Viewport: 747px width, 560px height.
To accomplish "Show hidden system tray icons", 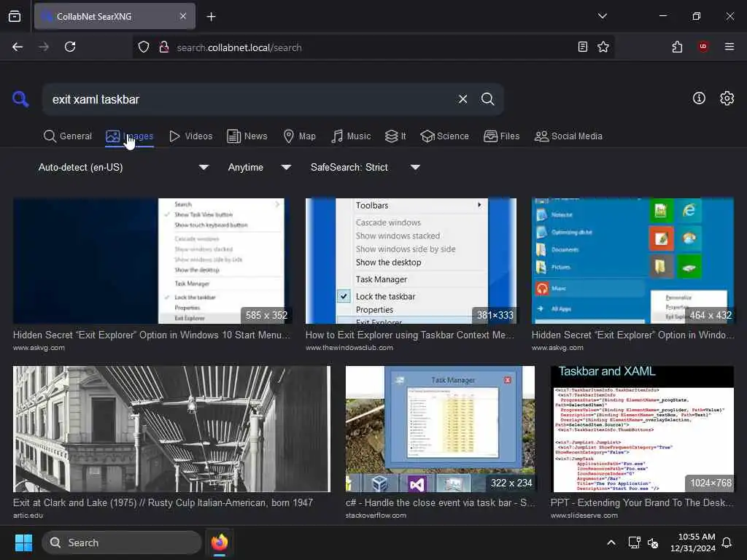I will (611, 542).
